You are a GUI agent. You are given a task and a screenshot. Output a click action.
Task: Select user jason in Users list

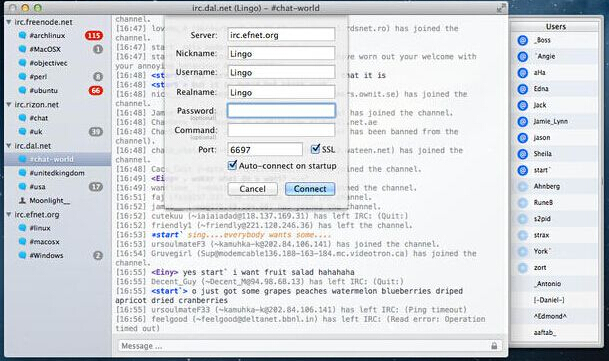click(x=555, y=138)
